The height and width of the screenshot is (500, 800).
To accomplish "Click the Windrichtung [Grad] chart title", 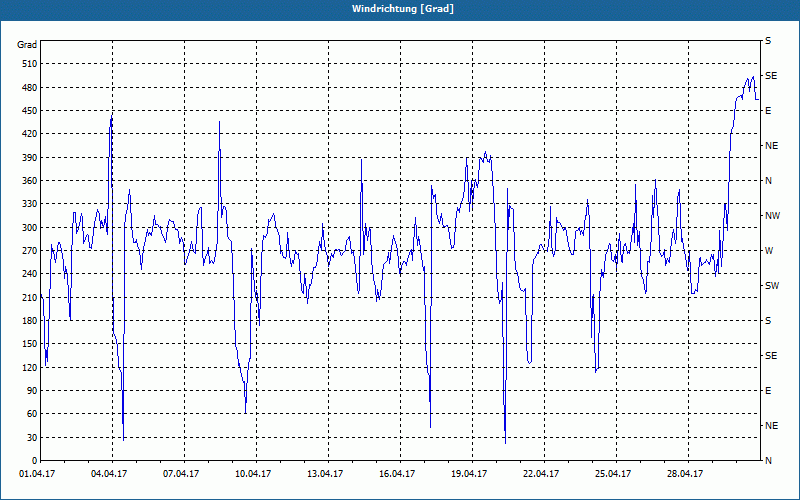I will tap(402, 9).
